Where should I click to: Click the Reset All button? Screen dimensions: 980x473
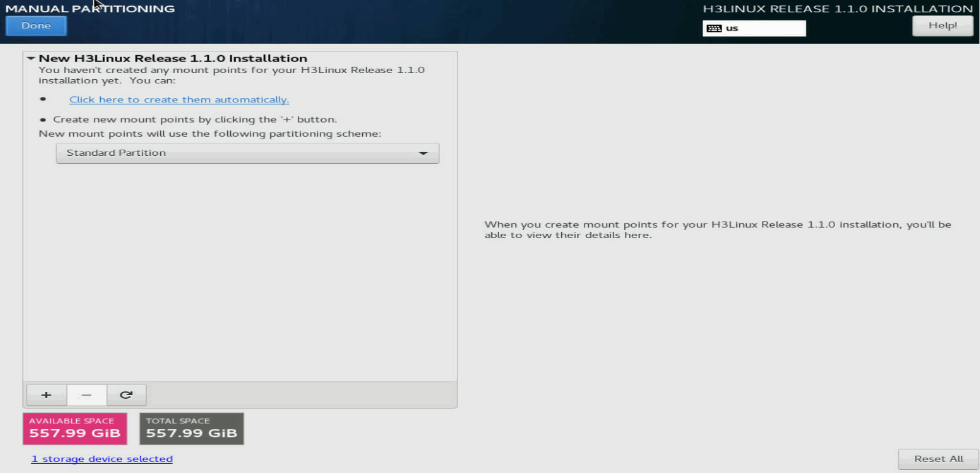point(938,459)
